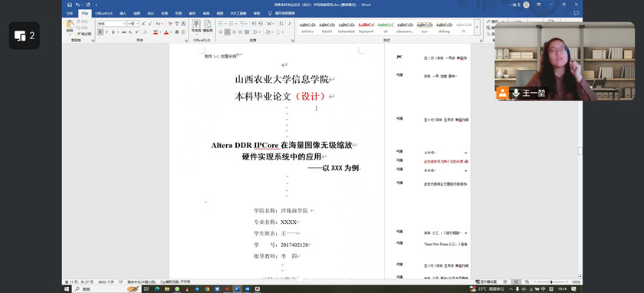Open the font size combo box

pyautogui.click(x=133, y=24)
